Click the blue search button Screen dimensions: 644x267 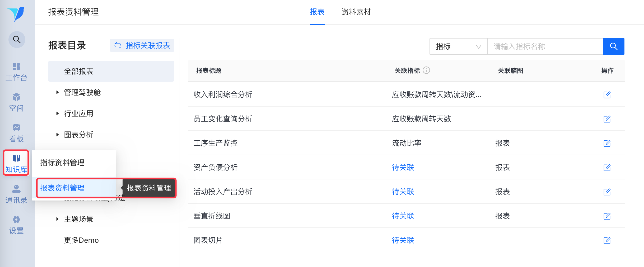(614, 46)
